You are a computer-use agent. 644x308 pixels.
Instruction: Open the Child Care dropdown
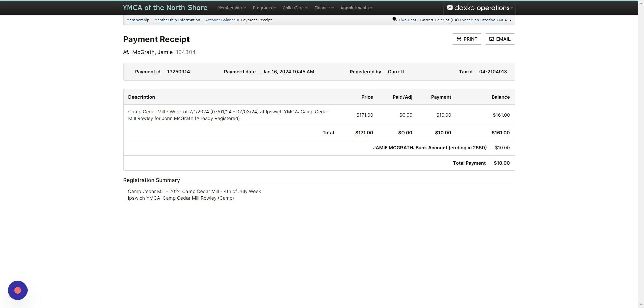point(295,8)
